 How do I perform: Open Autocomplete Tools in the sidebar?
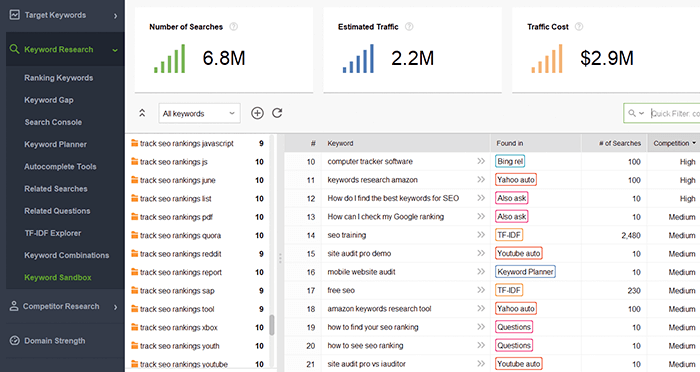60,167
